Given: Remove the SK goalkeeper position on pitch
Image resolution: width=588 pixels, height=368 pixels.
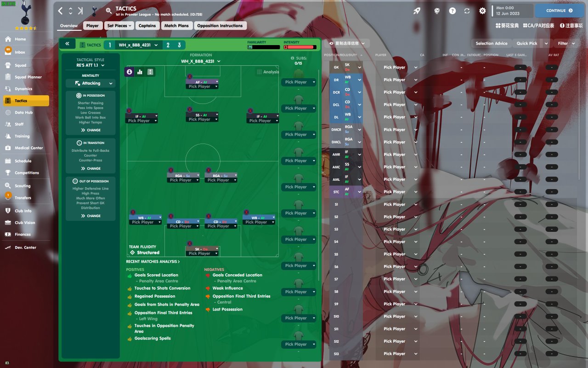Looking at the screenshot, I should [x=189, y=243].
